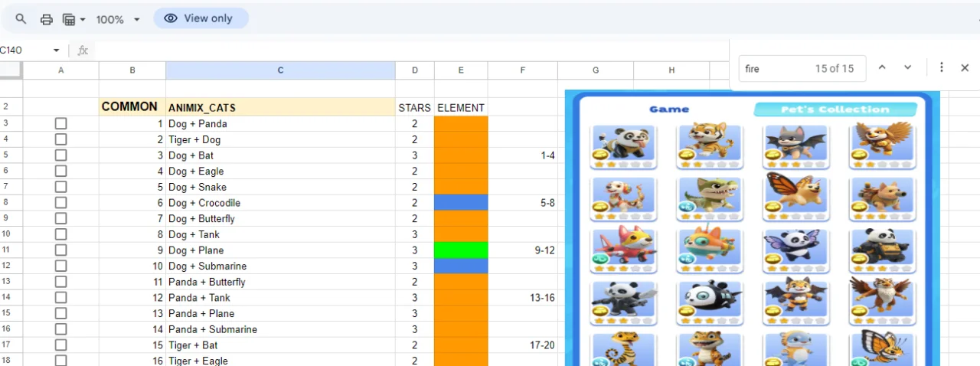Viewport: 980px width, 366px height.
Task: Click the View only button
Action: click(201, 18)
